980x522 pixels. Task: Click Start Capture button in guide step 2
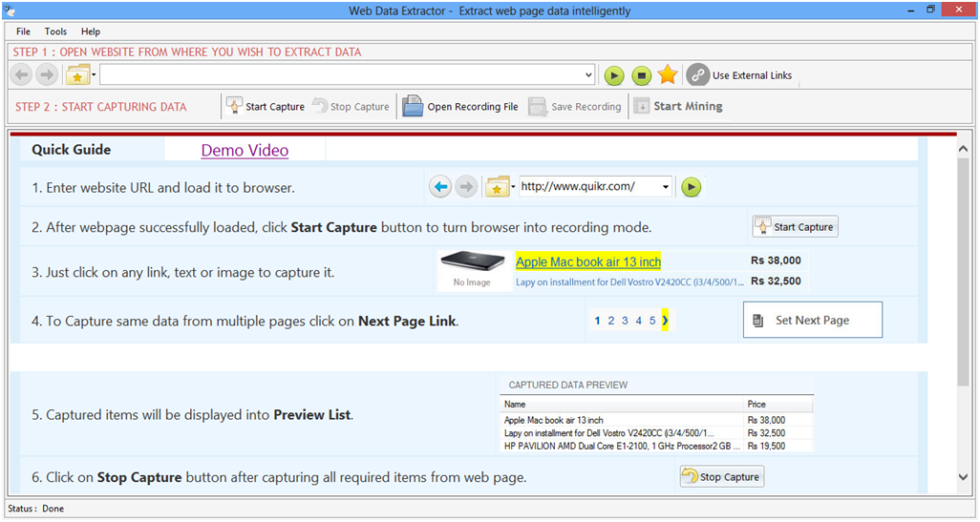pyautogui.click(x=795, y=227)
